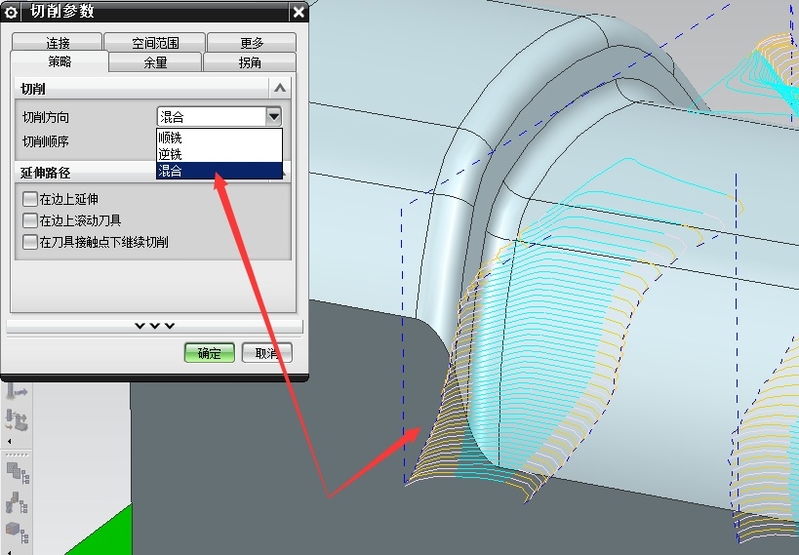Click the machine simulation icon in left toolbar
The width and height of the screenshot is (799, 555).
(16, 420)
